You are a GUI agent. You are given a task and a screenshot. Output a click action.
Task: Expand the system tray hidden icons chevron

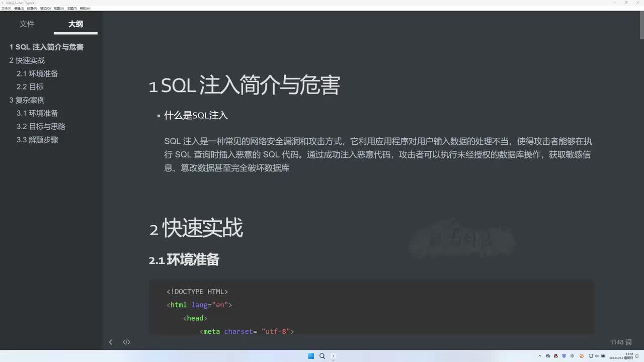pyautogui.click(x=540, y=356)
